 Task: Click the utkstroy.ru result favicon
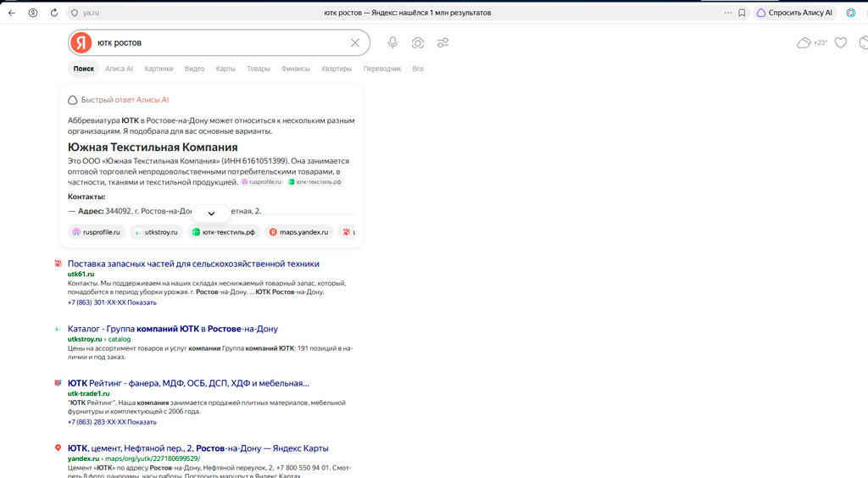(x=58, y=329)
